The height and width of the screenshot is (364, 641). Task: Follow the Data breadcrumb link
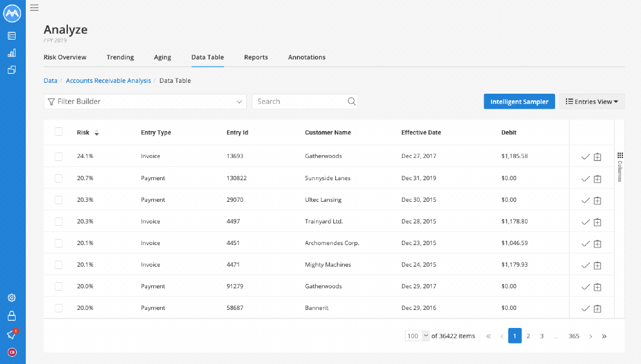(50, 80)
